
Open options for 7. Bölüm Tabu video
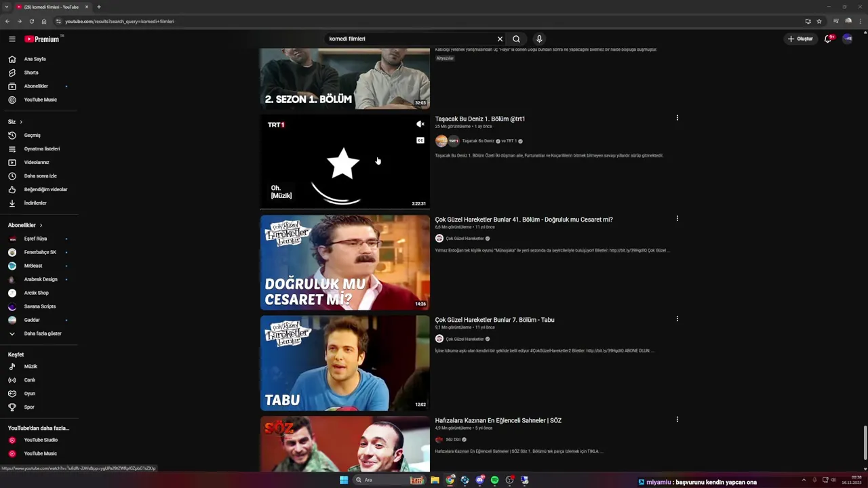pyautogui.click(x=677, y=319)
